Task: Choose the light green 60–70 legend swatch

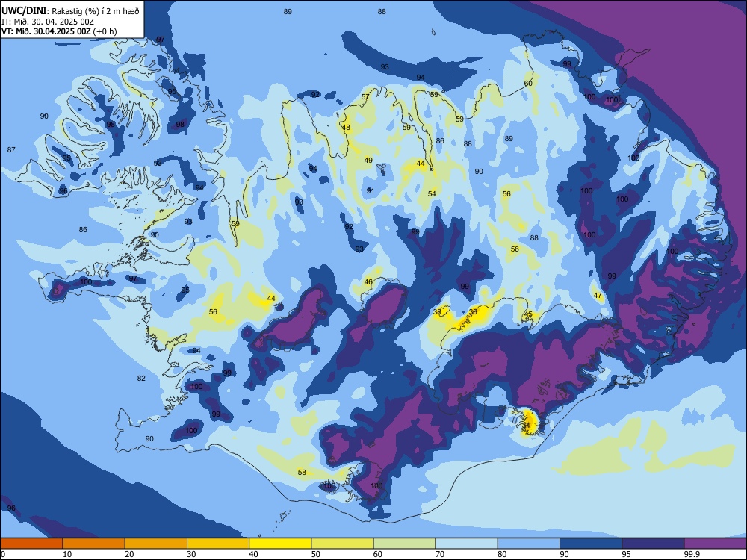Action: click(x=404, y=544)
